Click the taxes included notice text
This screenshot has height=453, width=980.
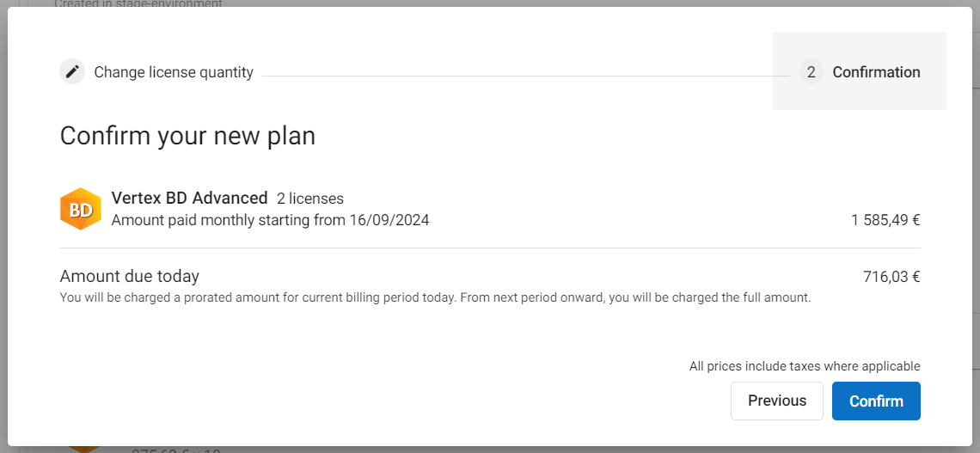coord(805,366)
